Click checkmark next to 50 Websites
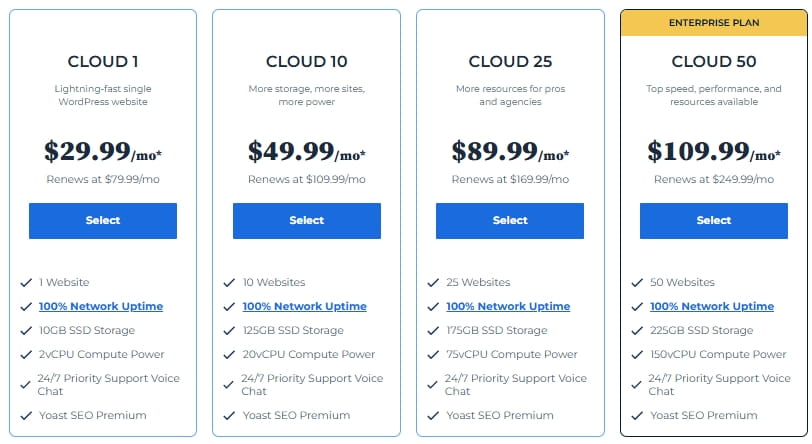 point(637,283)
